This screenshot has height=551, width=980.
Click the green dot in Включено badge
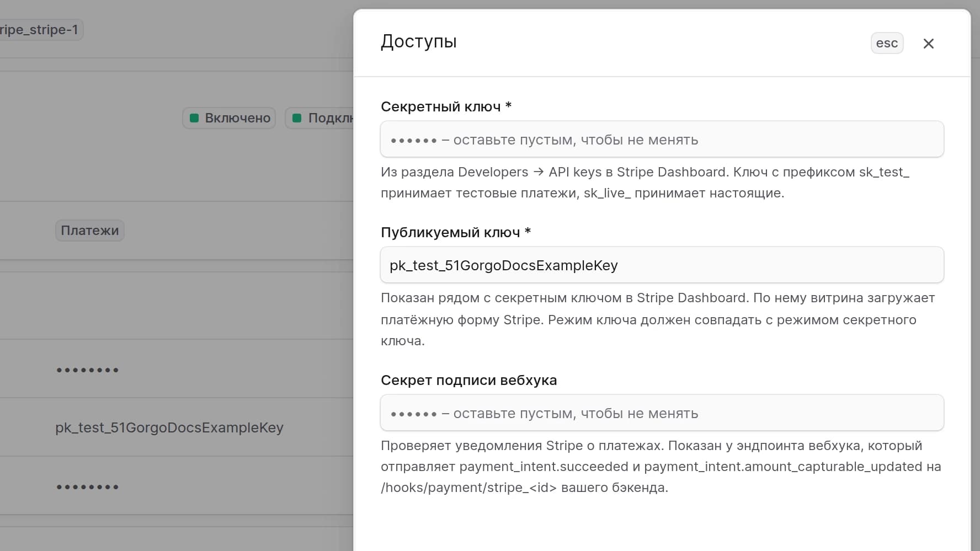click(194, 118)
